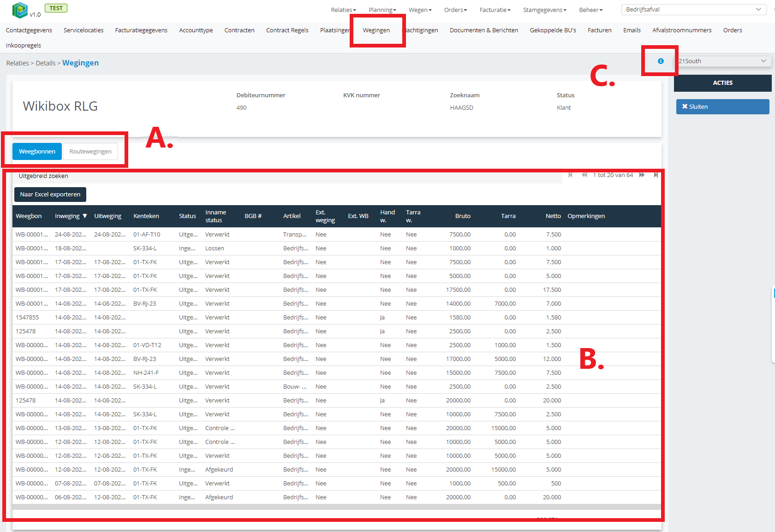Open the Wegen dropdown menu

coord(420,10)
